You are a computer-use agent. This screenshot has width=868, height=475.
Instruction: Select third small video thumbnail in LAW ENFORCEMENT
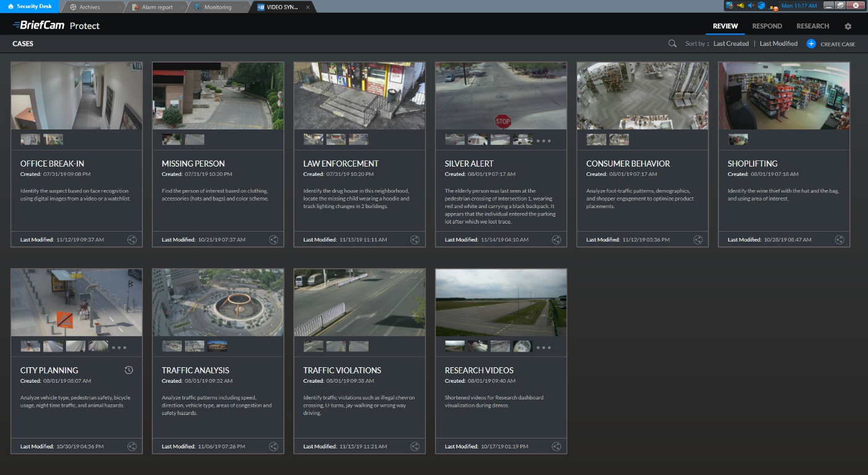358,139
